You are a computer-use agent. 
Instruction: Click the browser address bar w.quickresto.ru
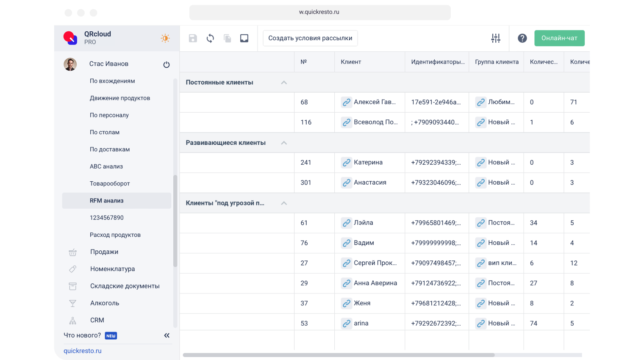(x=320, y=12)
